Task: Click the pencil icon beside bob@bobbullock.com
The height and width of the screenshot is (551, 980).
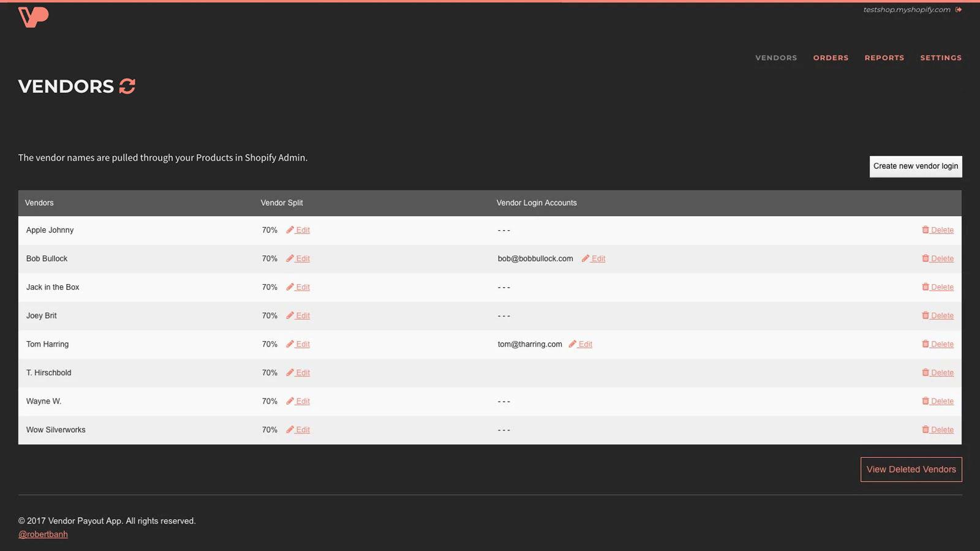Action: click(x=585, y=258)
